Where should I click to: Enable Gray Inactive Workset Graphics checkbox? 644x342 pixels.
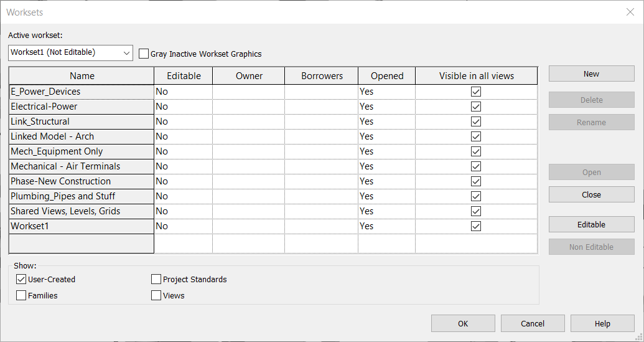(x=144, y=54)
